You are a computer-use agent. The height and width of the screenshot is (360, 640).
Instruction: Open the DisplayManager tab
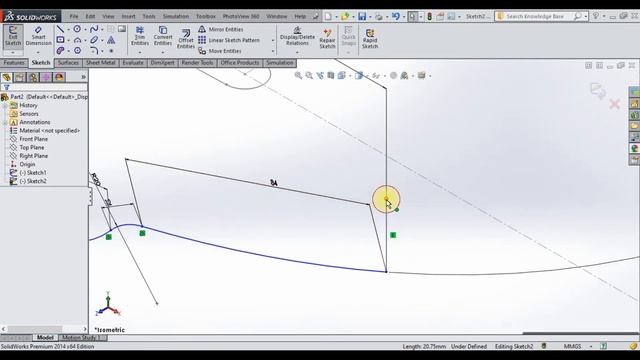59,77
